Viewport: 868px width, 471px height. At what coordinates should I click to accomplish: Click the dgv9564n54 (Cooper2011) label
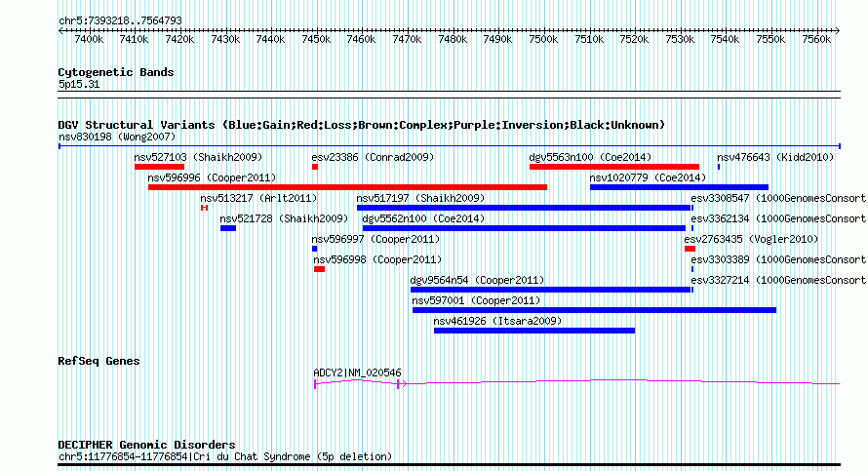tap(477, 280)
